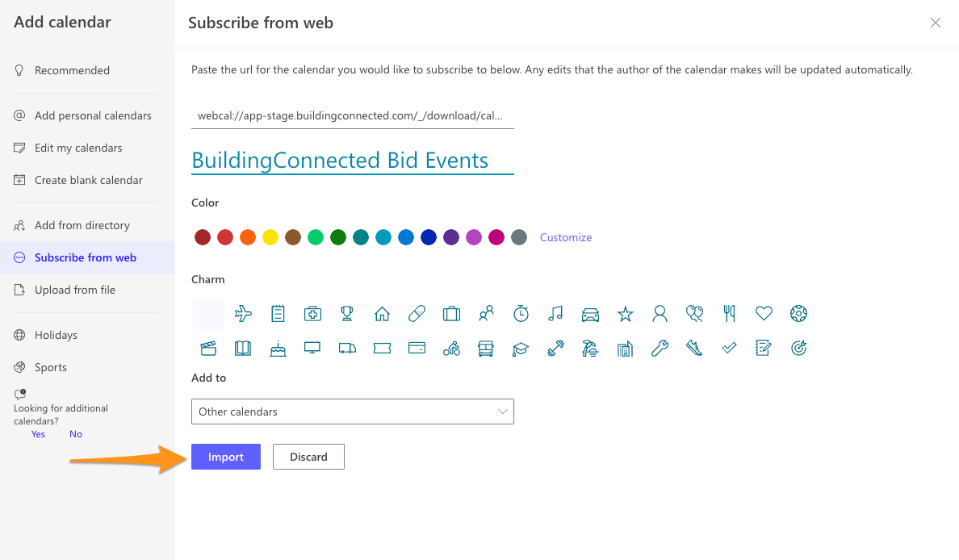Choose the star charm icon

tap(625, 314)
